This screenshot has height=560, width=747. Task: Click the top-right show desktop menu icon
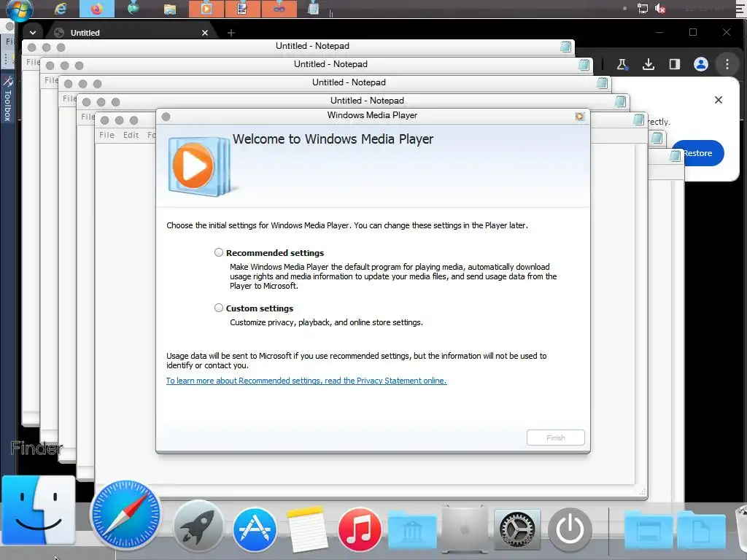(x=739, y=9)
